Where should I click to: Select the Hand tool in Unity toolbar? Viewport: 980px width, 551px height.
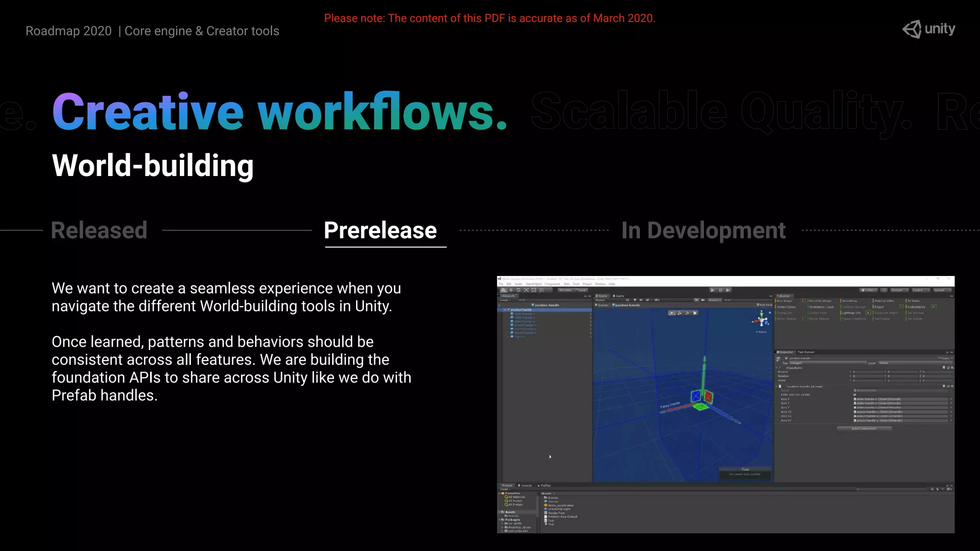tap(503, 290)
